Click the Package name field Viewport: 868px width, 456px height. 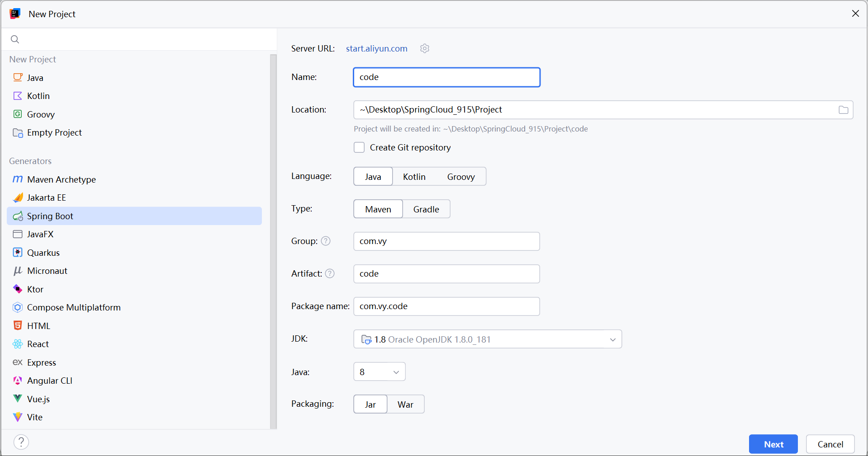(x=446, y=306)
